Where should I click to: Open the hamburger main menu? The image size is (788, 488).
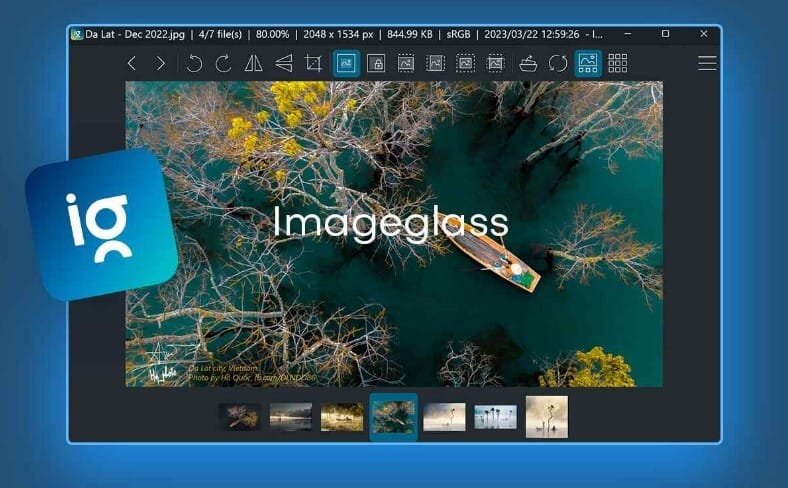(x=707, y=63)
